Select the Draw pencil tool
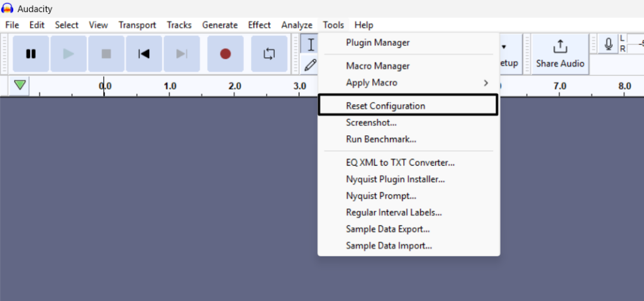The image size is (644, 301). point(310,64)
